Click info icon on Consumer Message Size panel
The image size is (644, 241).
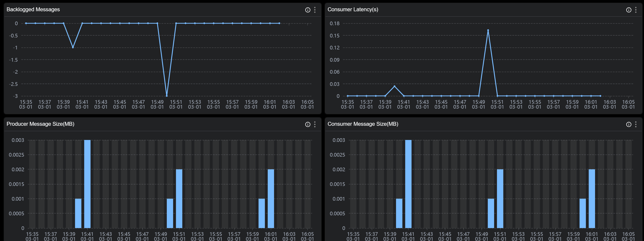click(629, 124)
